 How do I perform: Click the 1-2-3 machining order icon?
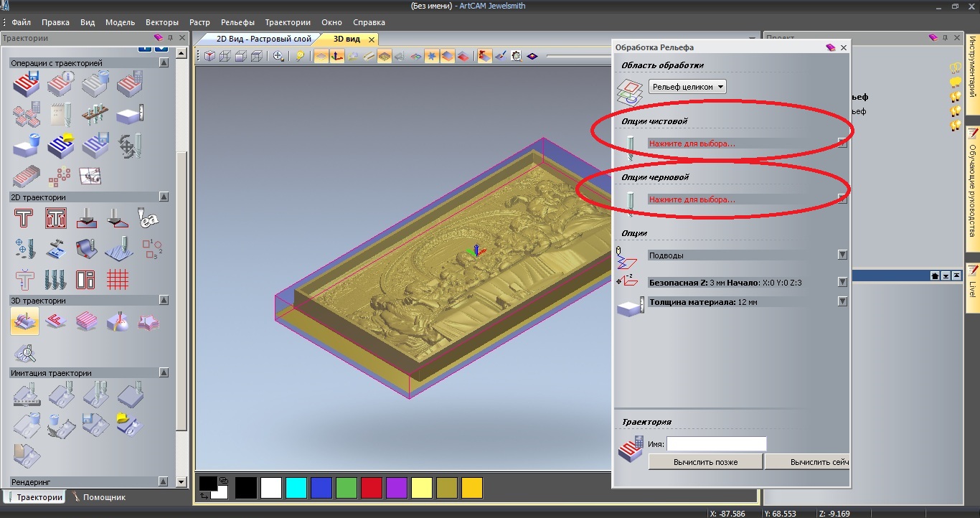pyautogui.click(x=151, y=248)
